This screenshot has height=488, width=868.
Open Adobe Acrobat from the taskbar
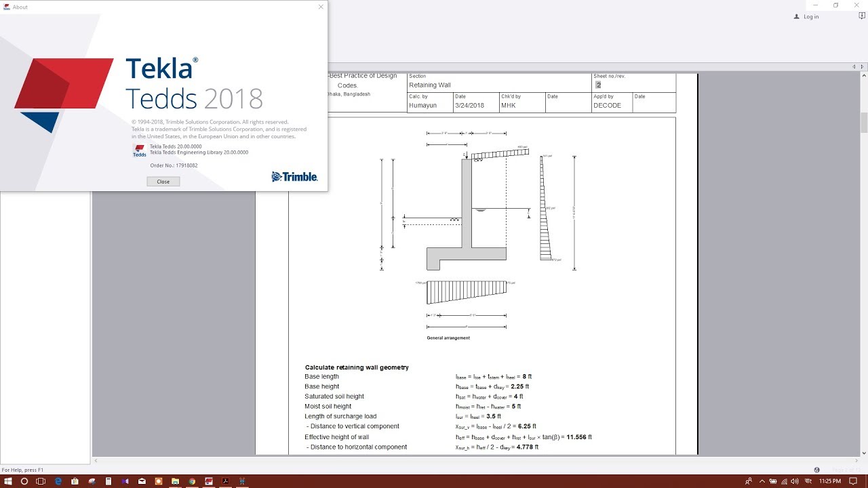pos(226,481)
